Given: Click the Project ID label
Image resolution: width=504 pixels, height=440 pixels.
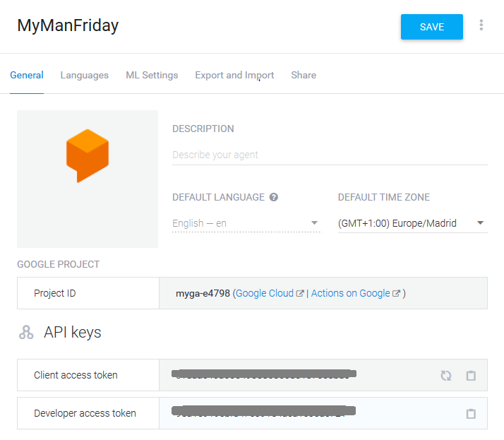Looking at the screenshot, I should [55, 293].
